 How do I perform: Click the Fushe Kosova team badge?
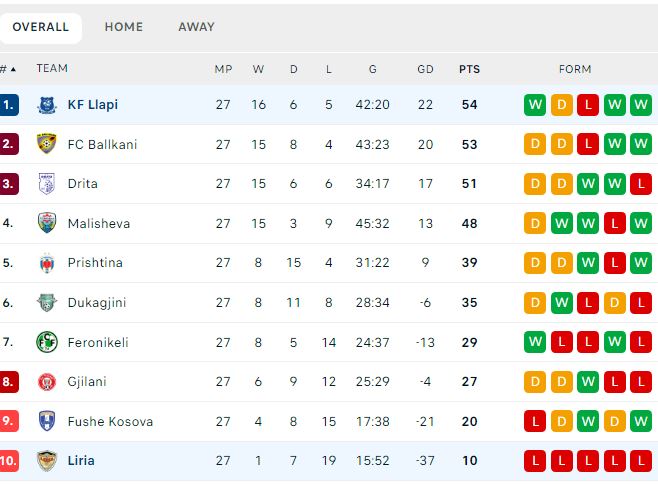(x=47, y=421)
